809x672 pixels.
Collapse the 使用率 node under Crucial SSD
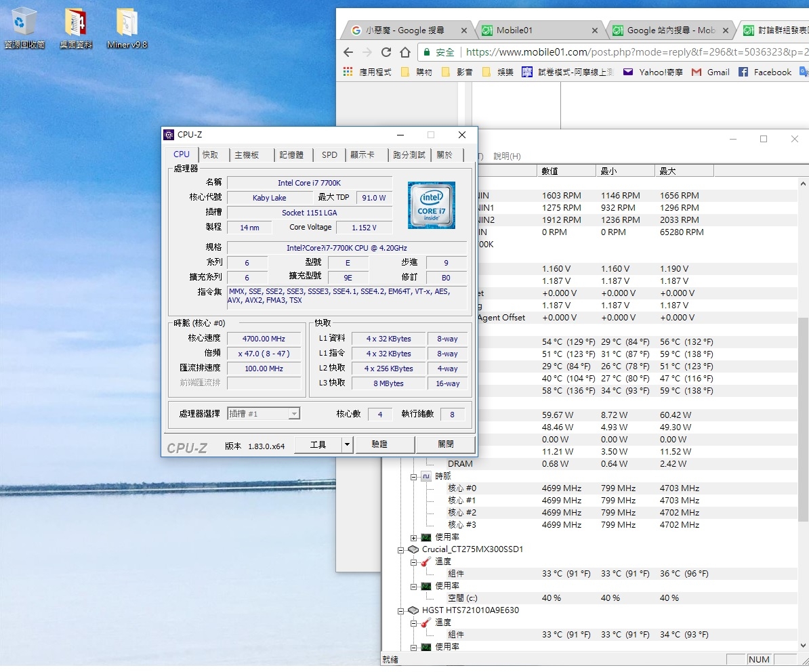tap(414, 587)
